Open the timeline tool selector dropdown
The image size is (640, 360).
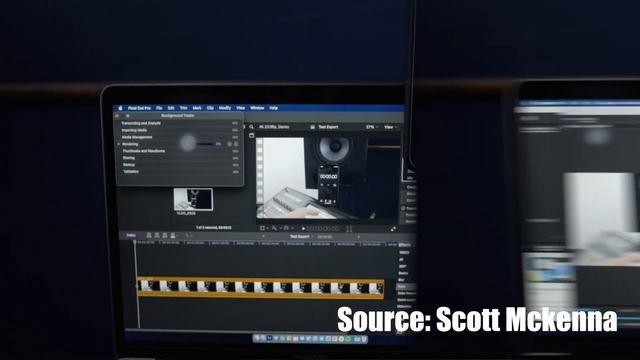[188, 236]
